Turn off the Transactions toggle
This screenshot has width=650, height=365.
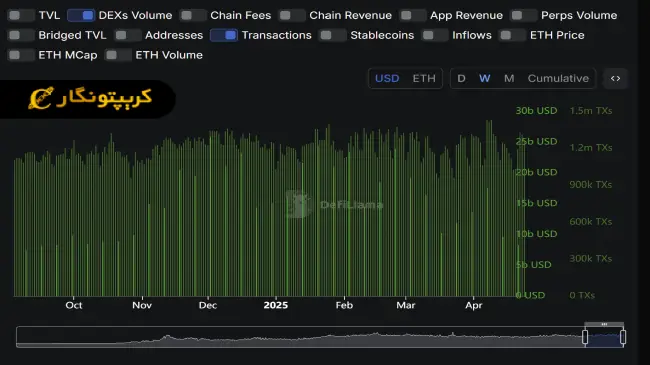click(x=224, y=35)
